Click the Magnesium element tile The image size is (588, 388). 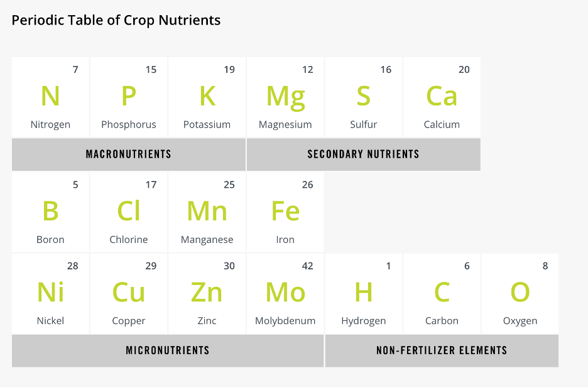pyautogui.click(x=285, y=97)
